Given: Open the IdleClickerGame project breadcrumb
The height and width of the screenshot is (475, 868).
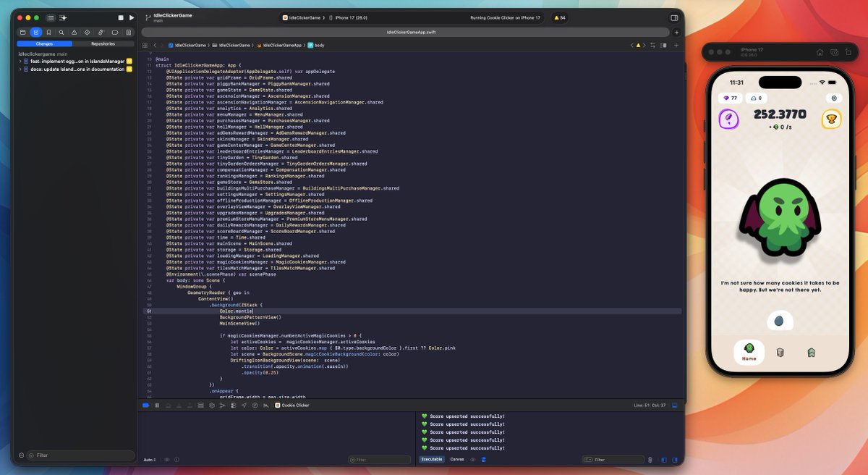Looking at the screenshot, I should point(187,45).
